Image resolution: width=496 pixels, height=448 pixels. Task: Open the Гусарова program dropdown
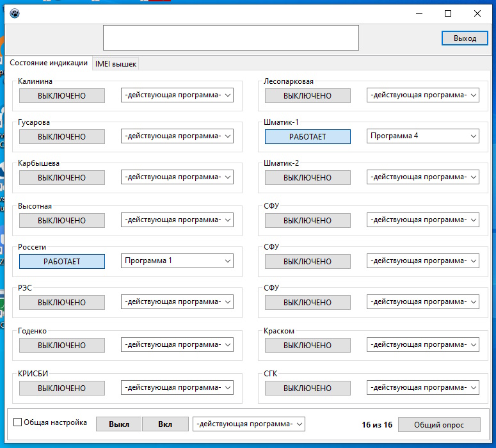click(x=177, y=136)
